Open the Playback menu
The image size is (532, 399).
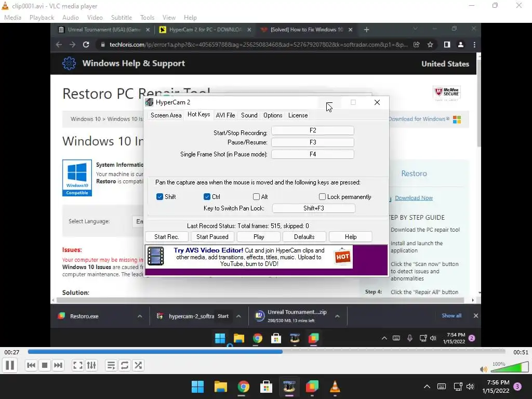pos(42,17)
